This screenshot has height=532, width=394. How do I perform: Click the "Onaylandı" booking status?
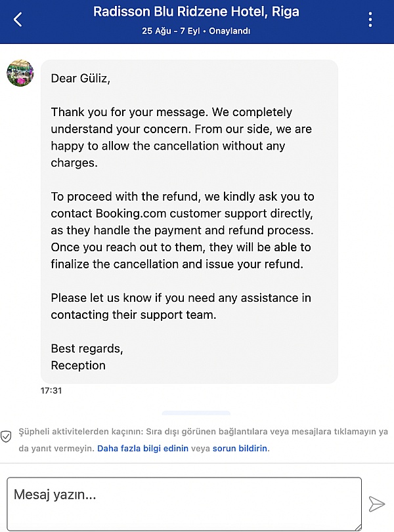click(229, 31)
